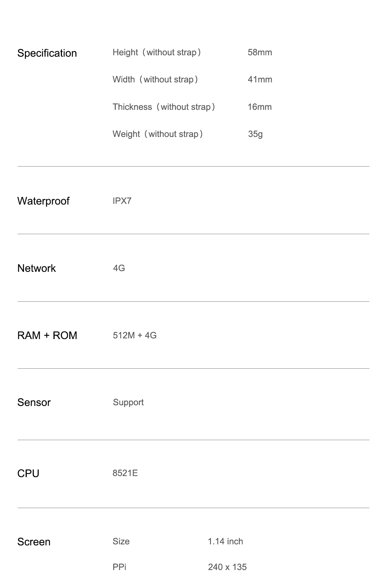Click the RAM + ROM heading
Image resolution: width=387 pixels, height=588 pixels.
coord(47,336)
